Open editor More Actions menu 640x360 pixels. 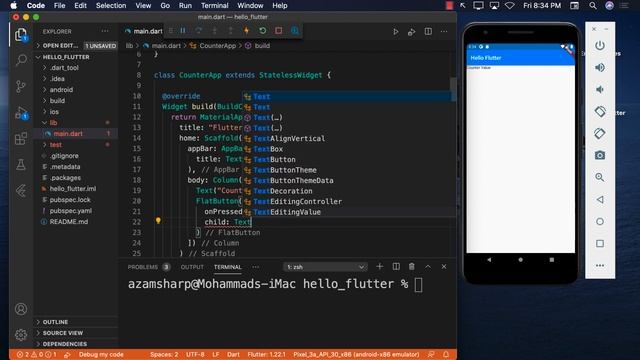444,31
